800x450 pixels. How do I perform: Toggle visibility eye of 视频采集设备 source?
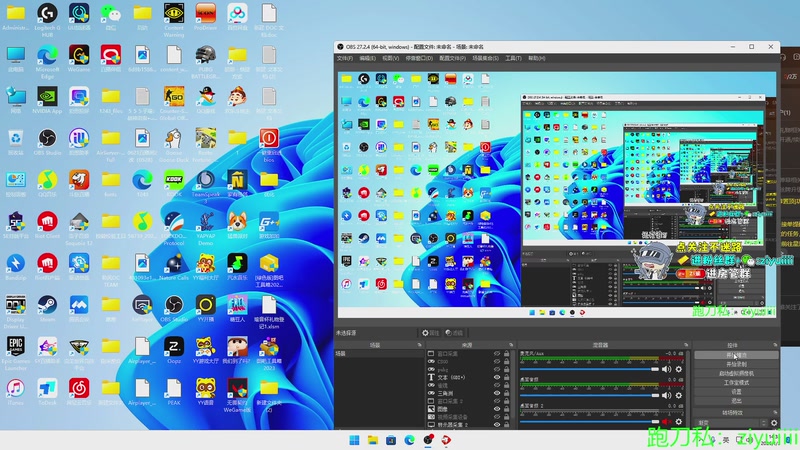coord(496,416)
